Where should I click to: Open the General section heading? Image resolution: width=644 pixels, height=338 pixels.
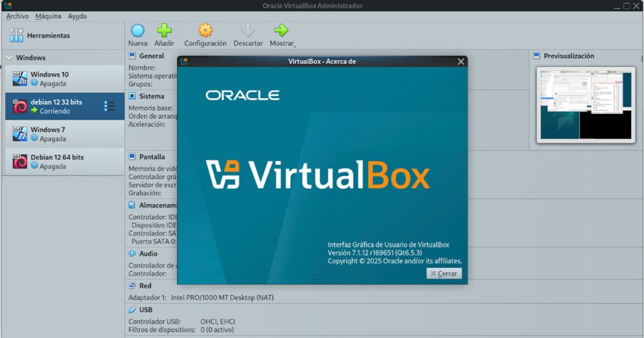[x=151, y=56]
